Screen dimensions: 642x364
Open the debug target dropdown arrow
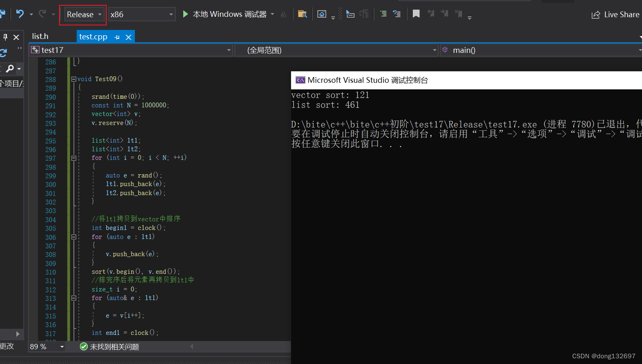tap(273, 14)
